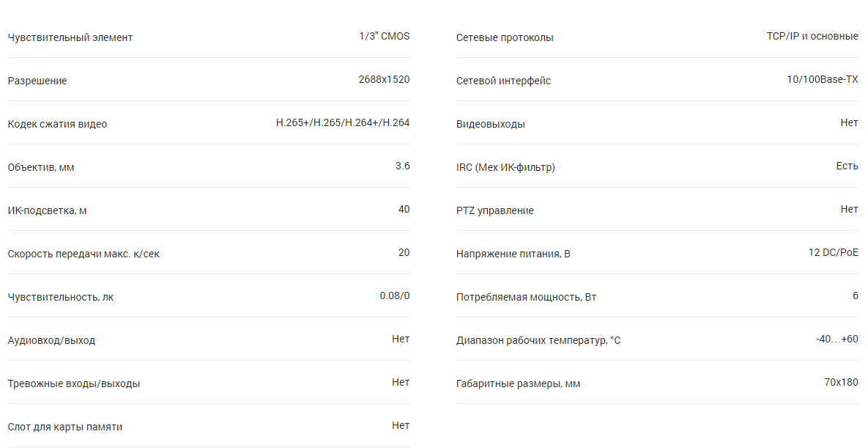868x448 pixels.
Task: Select "Скорость передачи макс. к/сек" label
Action: (x=84, y=254)
